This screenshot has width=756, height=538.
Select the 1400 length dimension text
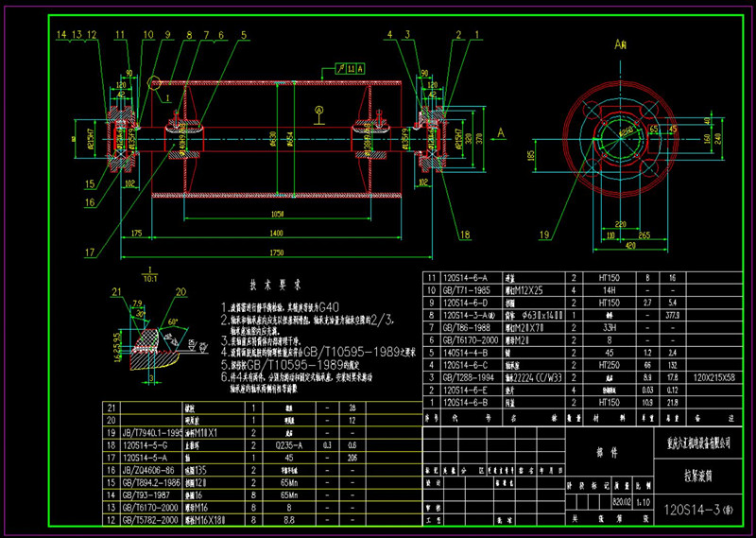click(275, 232)
